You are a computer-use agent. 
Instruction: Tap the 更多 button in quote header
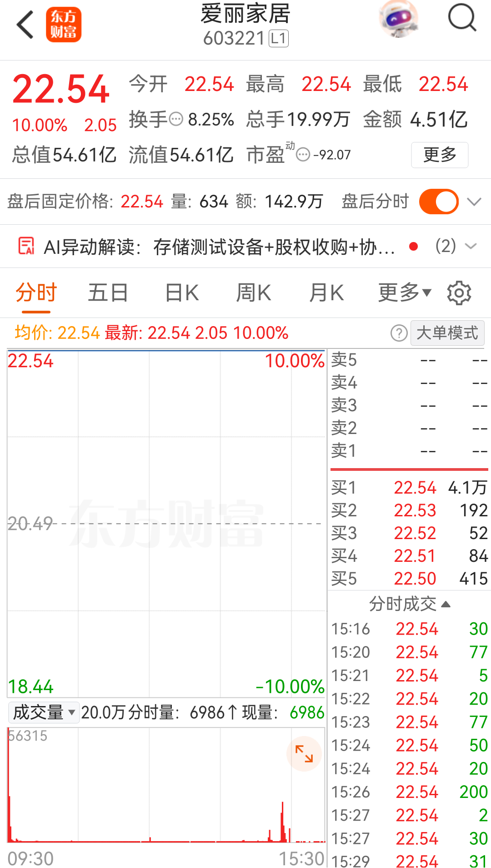[x=440, y=155]
